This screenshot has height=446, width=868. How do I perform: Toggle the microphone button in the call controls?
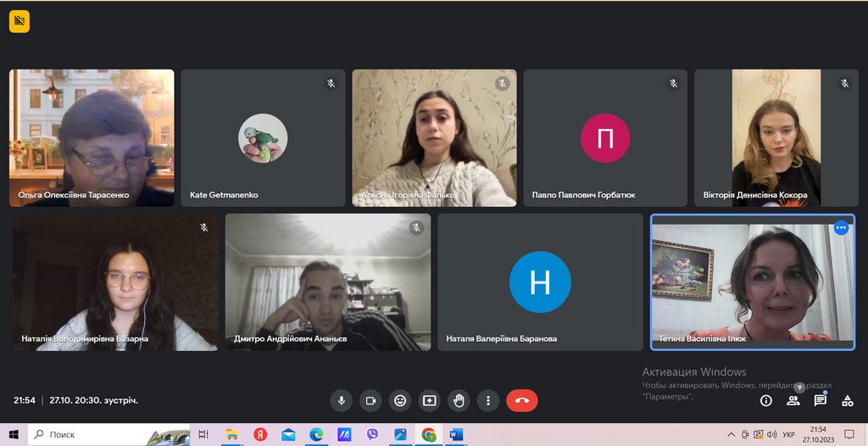(342, 400)
